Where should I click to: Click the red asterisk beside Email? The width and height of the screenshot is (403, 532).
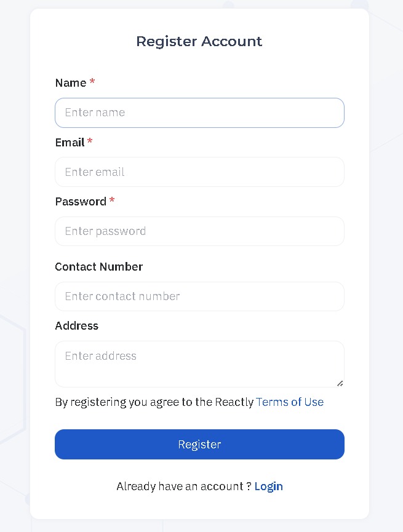point(90,142)
